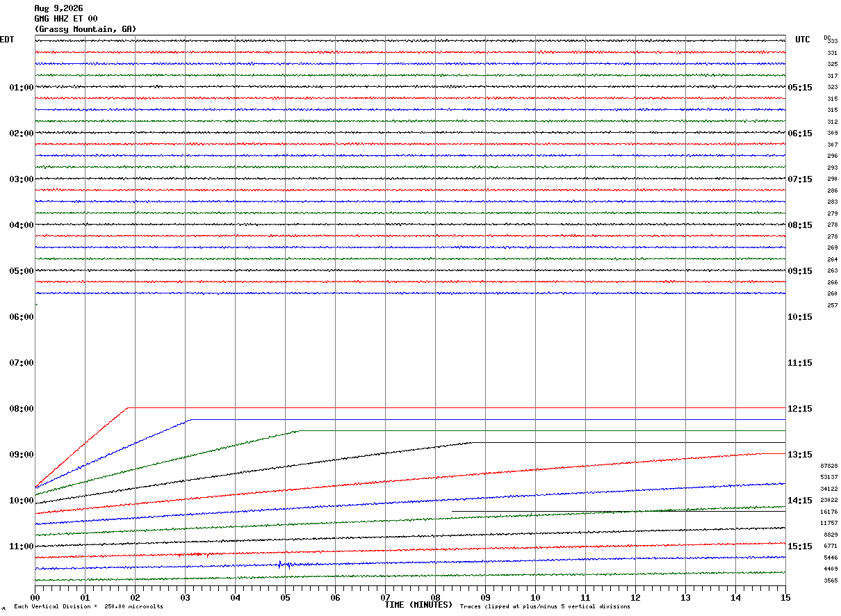Click the traces clipped footnote text
Image resolution: width=841 pixels, height=616 pixels.
coord(545,607)
